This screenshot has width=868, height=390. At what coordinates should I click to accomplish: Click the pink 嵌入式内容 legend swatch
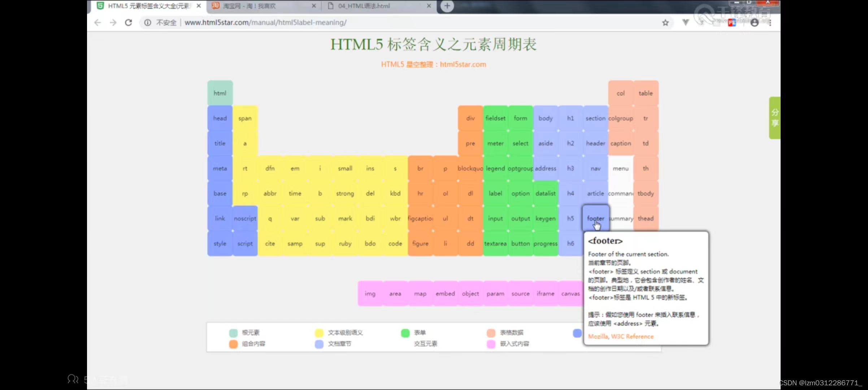[491, 344]
